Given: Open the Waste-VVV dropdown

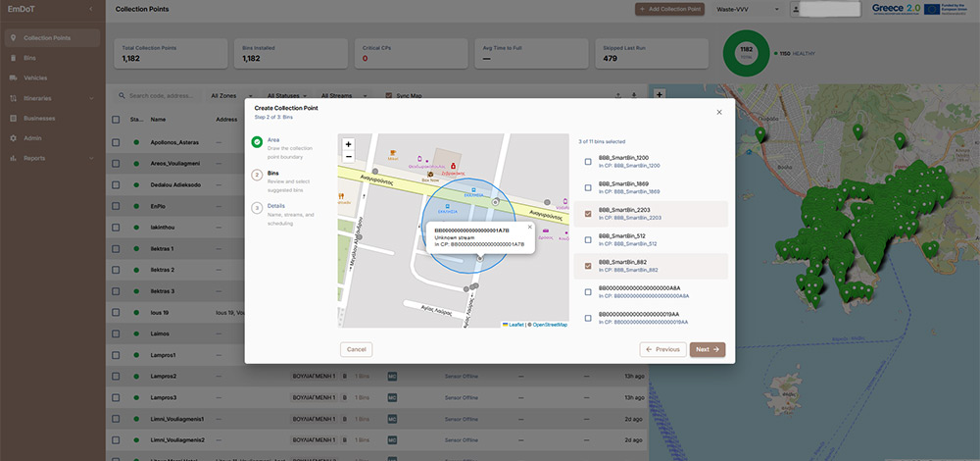Looking at the screenshot, I should [748, 10].
